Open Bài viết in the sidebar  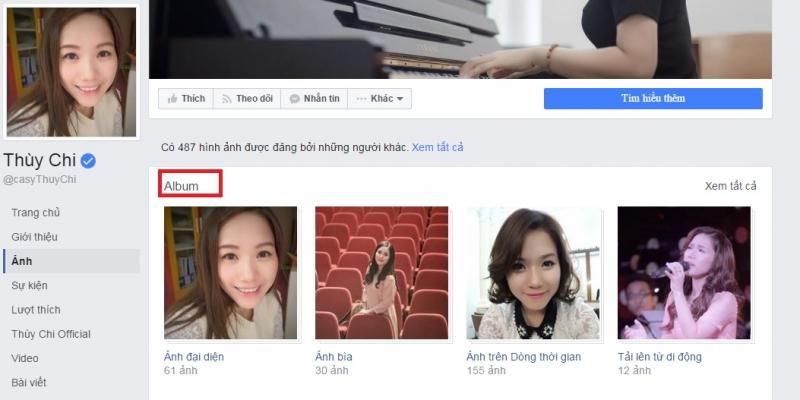(29, 382)
